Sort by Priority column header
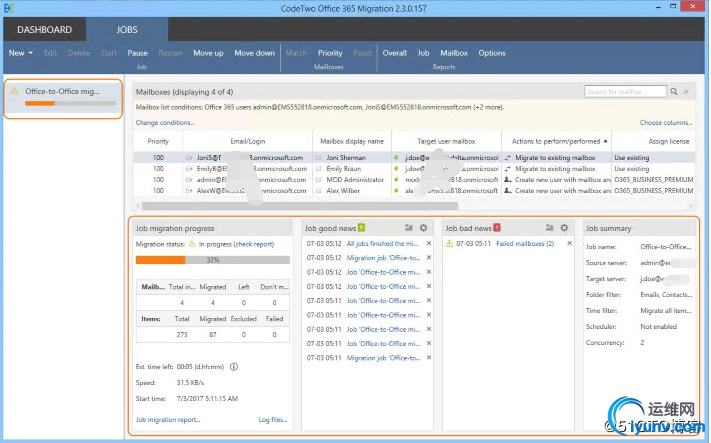The image size is (711, 443). click(x=158, y=141)
